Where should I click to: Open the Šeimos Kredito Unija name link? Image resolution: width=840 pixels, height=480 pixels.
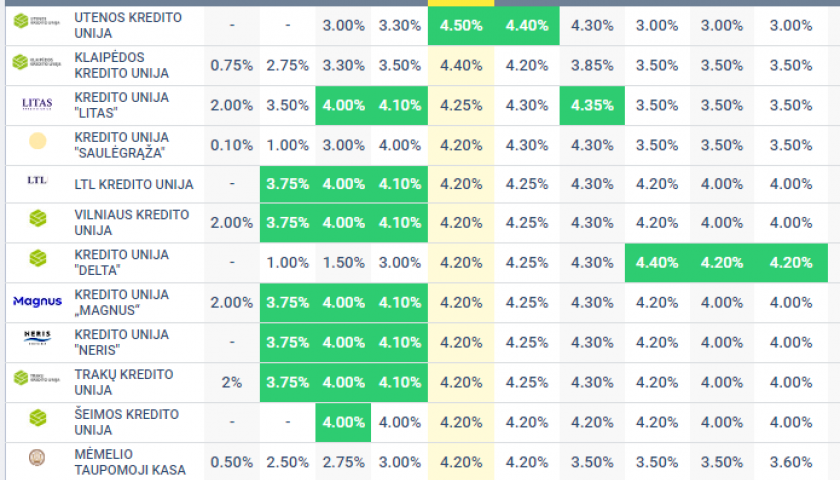click(x=126, y=422)
